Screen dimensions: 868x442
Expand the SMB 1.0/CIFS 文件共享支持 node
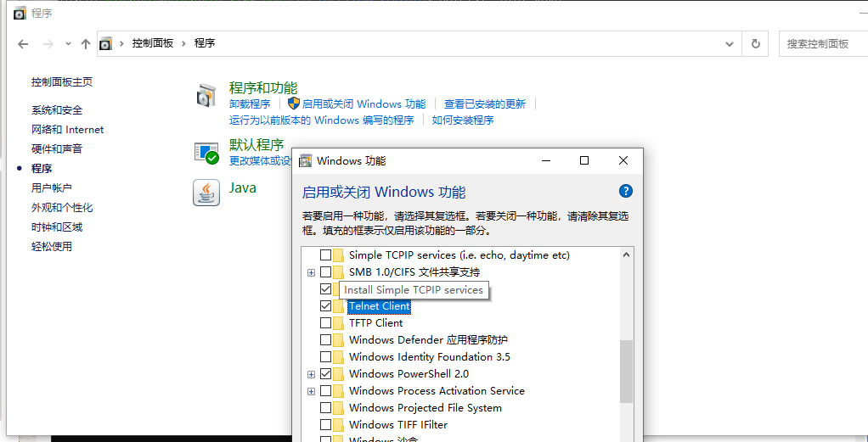311,272
